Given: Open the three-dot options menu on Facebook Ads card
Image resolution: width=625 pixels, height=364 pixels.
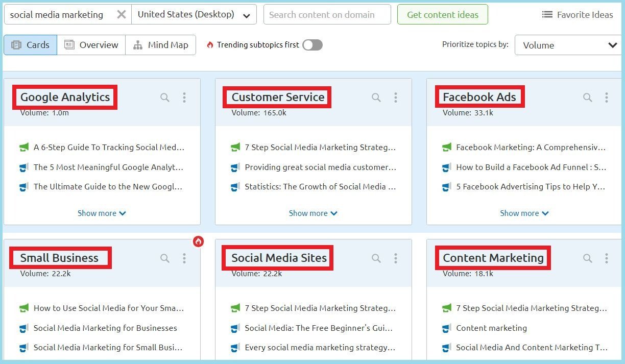Looking at the screenshot, I should 607,97.
